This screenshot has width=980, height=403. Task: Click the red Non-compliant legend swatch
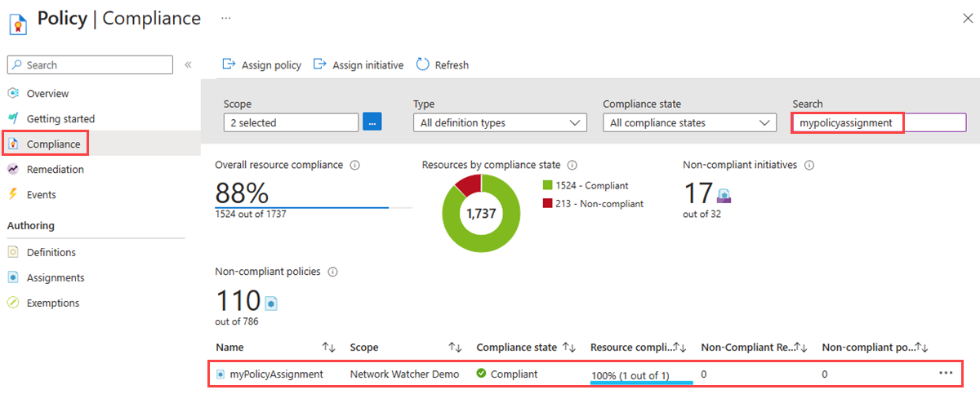547,203
